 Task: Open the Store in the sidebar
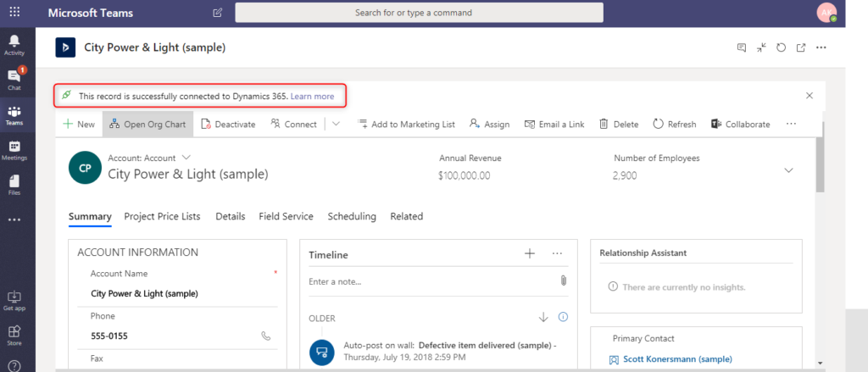(x=14, y=336)
